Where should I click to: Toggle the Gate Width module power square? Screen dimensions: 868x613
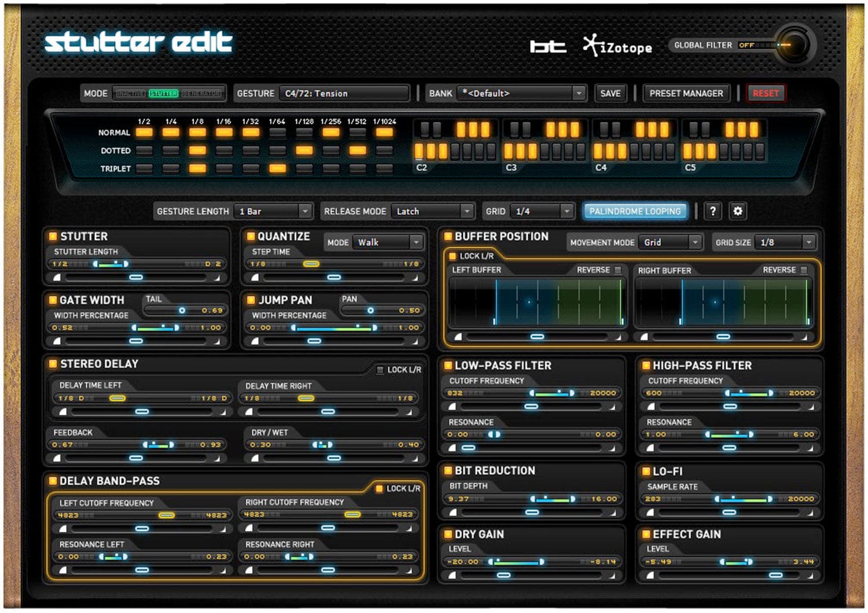pyautogui.click(x=53, y=300)
